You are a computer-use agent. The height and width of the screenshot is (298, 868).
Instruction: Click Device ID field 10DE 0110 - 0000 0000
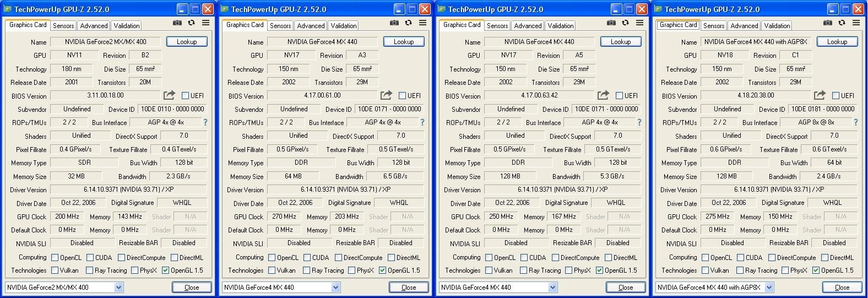pos(172,109)
